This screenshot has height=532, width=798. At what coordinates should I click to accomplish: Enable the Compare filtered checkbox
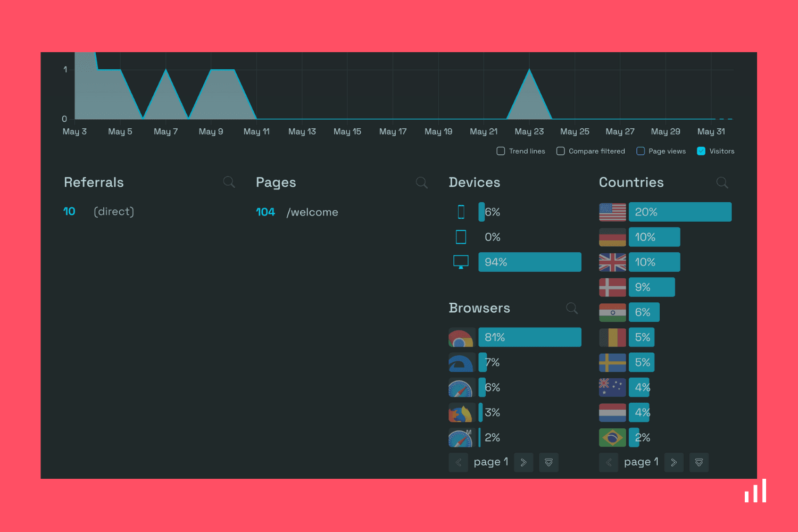tap(560, 151)
